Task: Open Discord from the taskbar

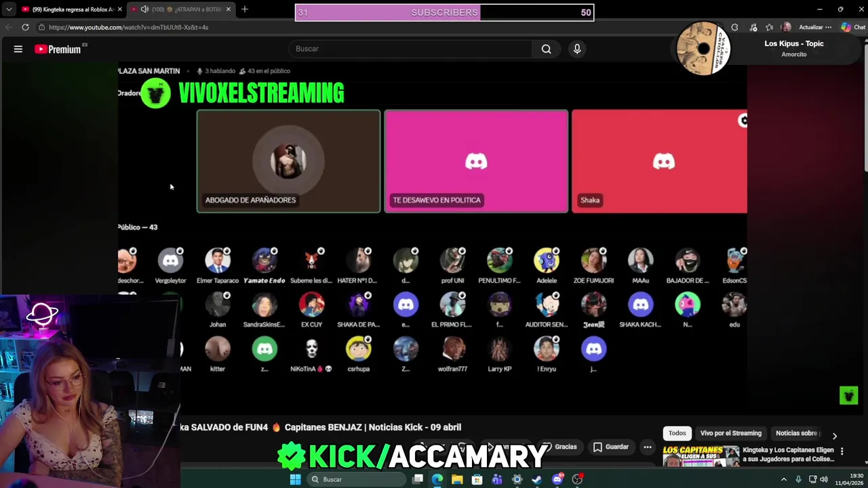Action: tap(557, 479)
